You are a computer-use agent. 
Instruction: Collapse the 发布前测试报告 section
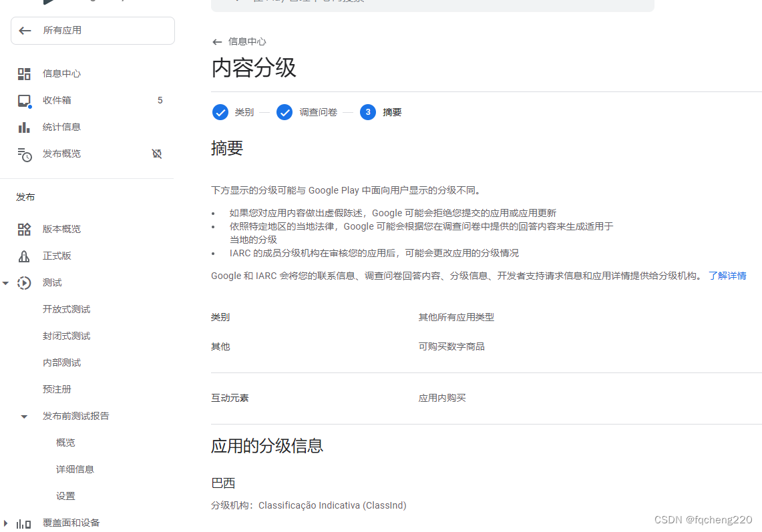(x=24, y=416)
